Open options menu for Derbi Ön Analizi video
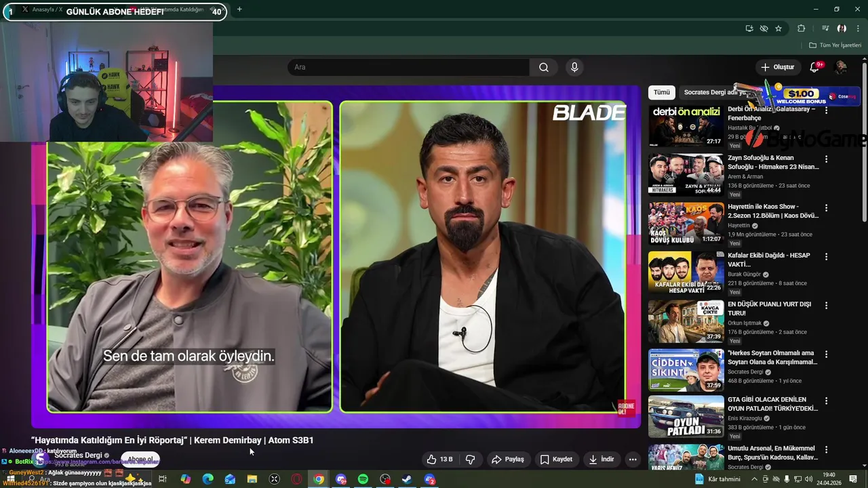Viewport: 868px width, 488px height. pyautogui.click(x=826, y=110)
